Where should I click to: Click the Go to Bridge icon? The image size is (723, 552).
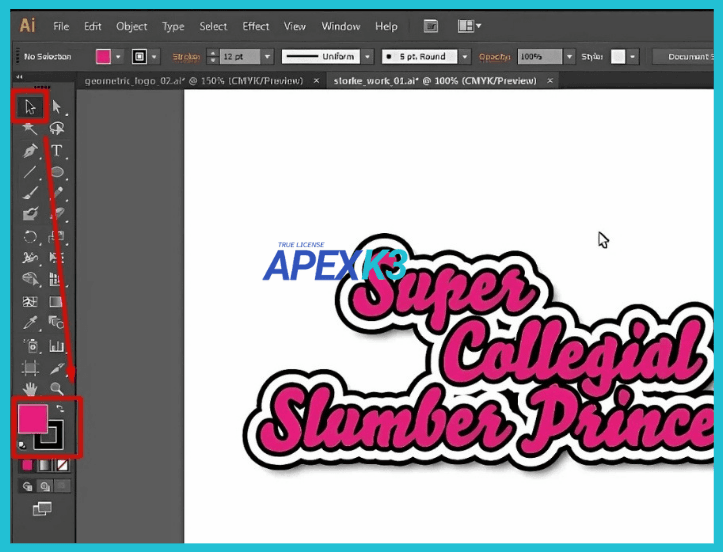tap(431, 26)
